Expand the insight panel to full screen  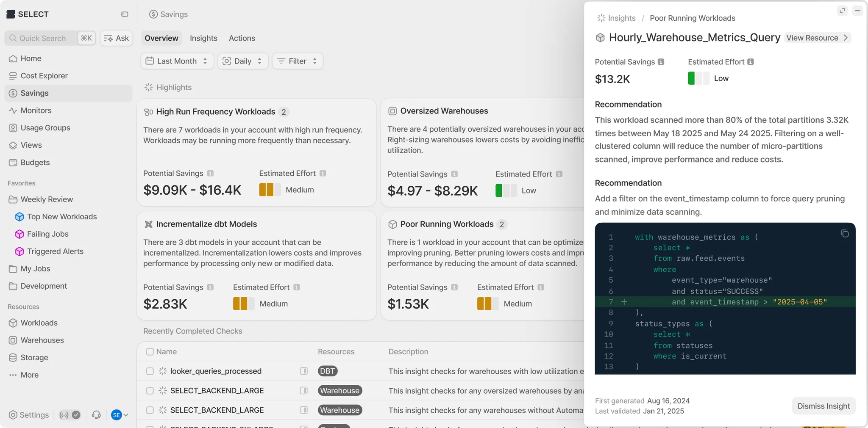coord(842,11)
